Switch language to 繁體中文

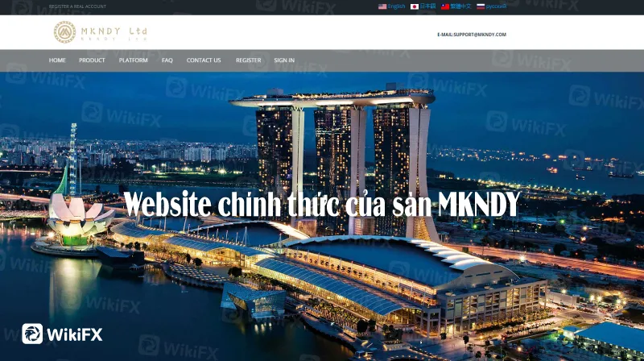[x=460, y=6]
